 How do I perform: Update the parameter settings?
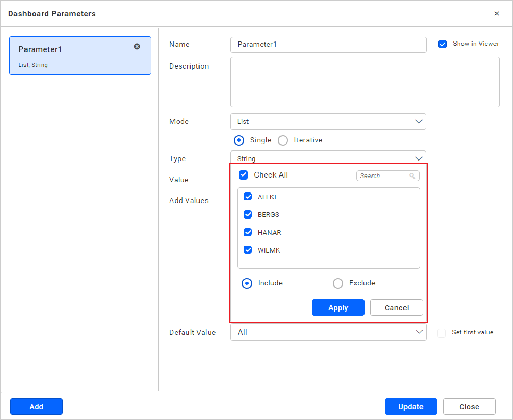point(411,406)
